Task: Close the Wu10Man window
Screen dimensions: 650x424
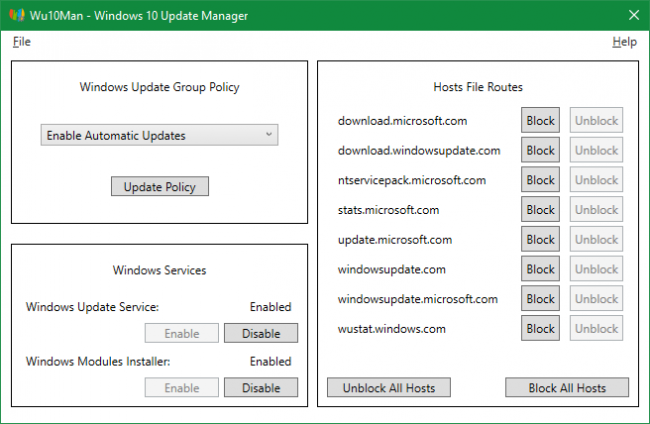Action: click(x=634, y=15)
